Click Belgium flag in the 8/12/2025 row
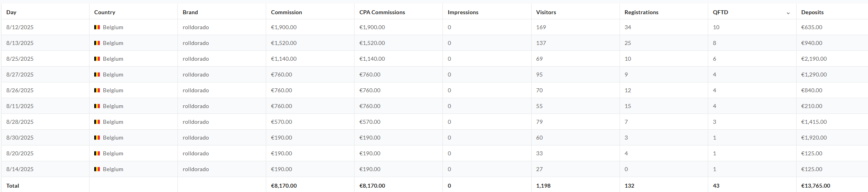 pos(97,27)
